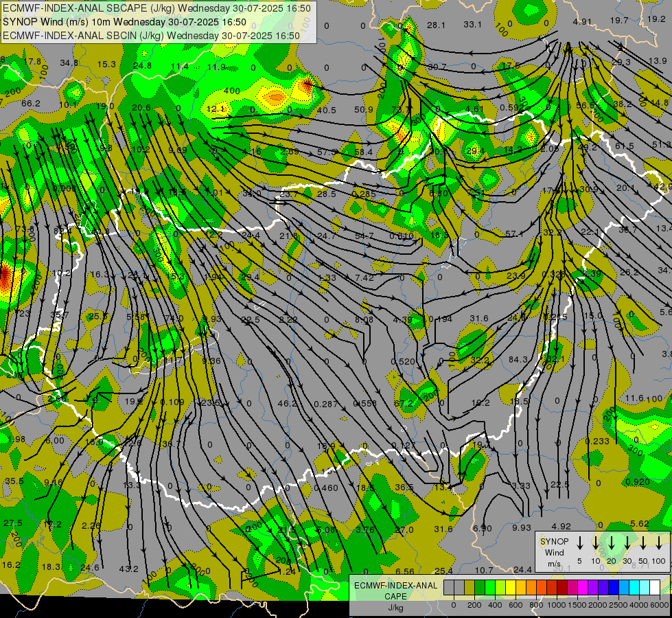Click the data value 0.287 on map

tap(326, 404)
